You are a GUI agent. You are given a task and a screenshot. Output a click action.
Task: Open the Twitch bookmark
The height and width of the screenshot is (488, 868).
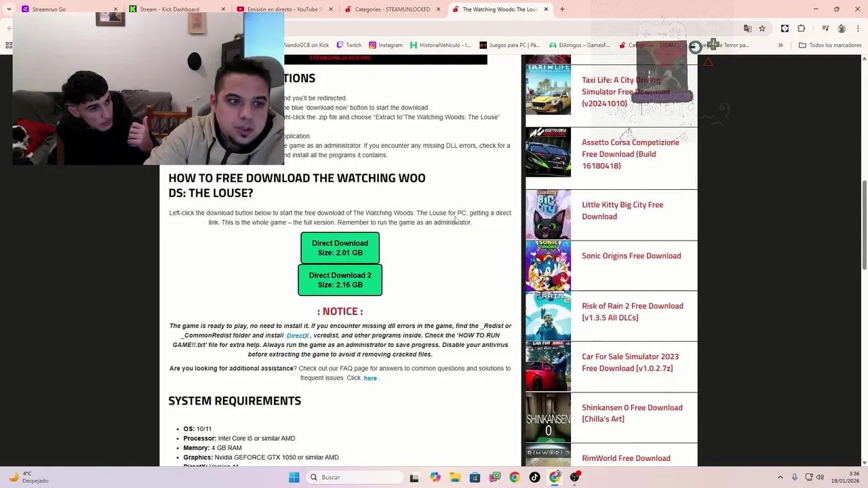[349, 45]
